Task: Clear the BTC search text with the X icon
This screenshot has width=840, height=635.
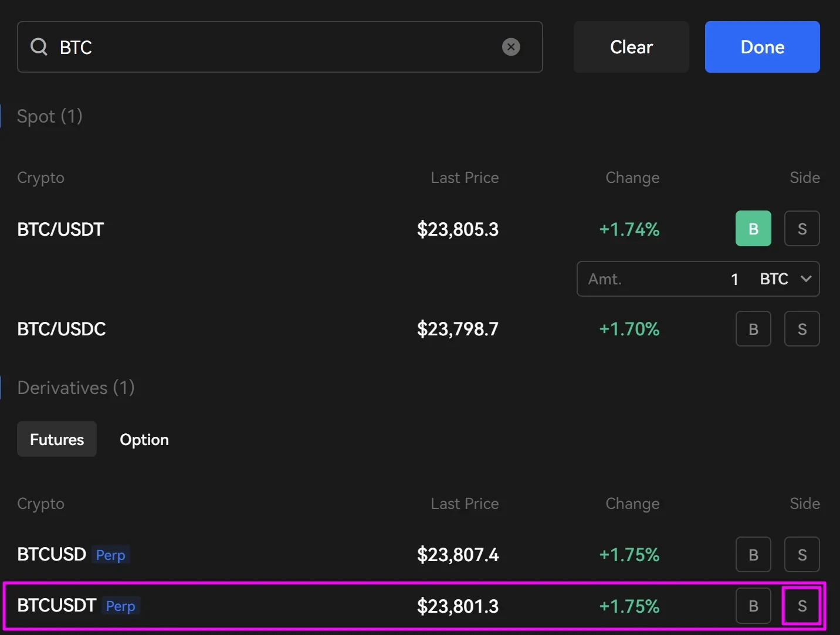Action: (511, 47)
